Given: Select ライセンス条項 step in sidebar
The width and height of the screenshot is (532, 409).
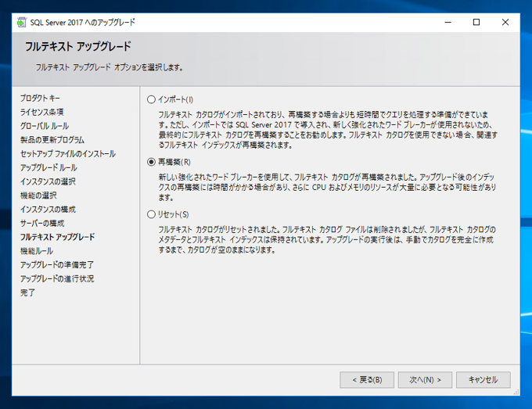Looking at the screenshot, I should [41, 112].
